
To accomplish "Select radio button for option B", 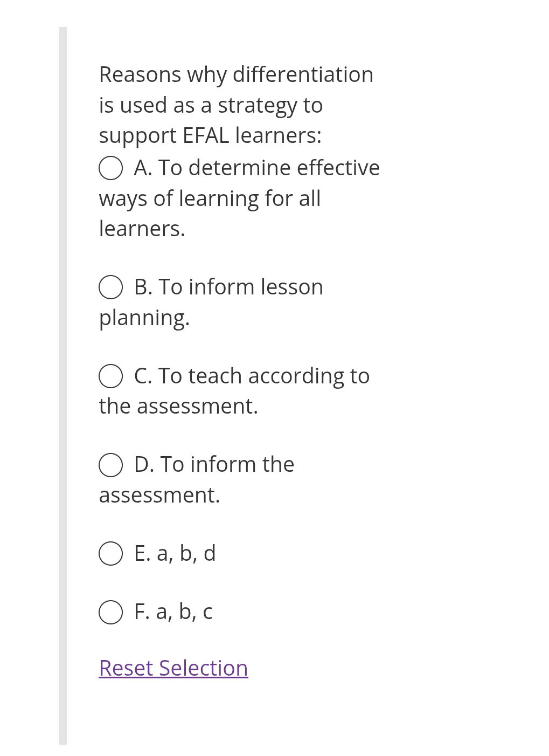I will tap(110, 287).
